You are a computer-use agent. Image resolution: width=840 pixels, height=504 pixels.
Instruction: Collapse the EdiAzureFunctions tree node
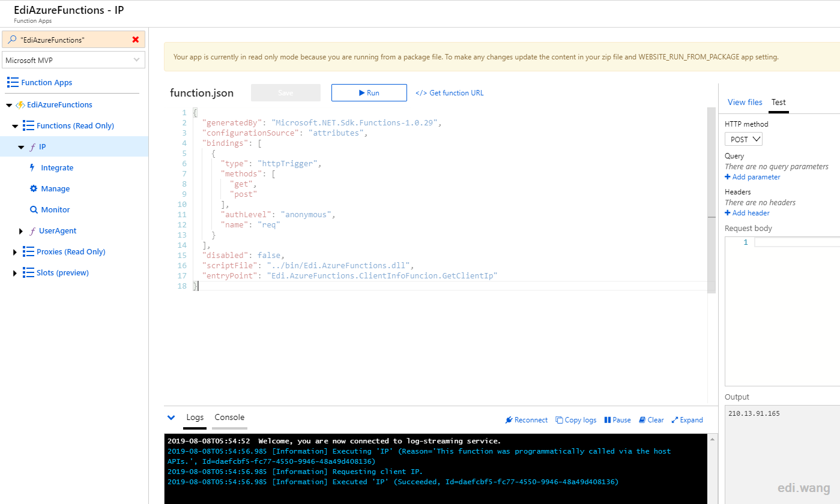point(9,105)
